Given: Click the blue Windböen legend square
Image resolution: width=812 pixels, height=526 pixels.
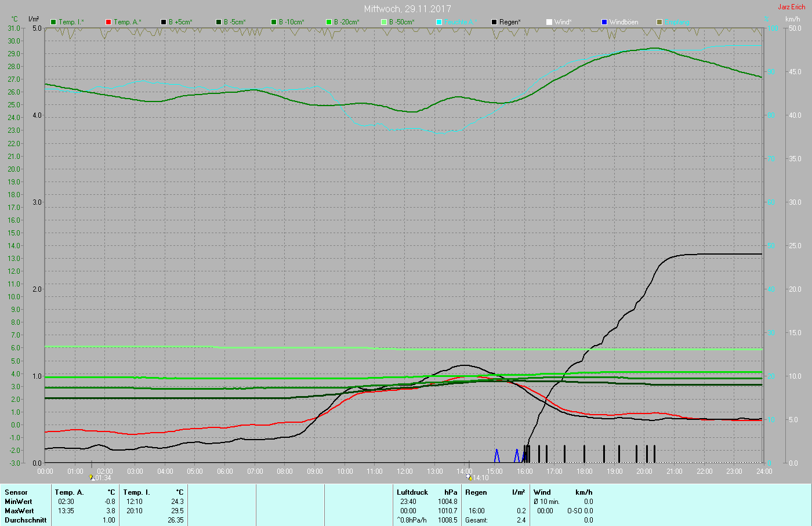Looking at the screenshot, I should tap(604, 22).
